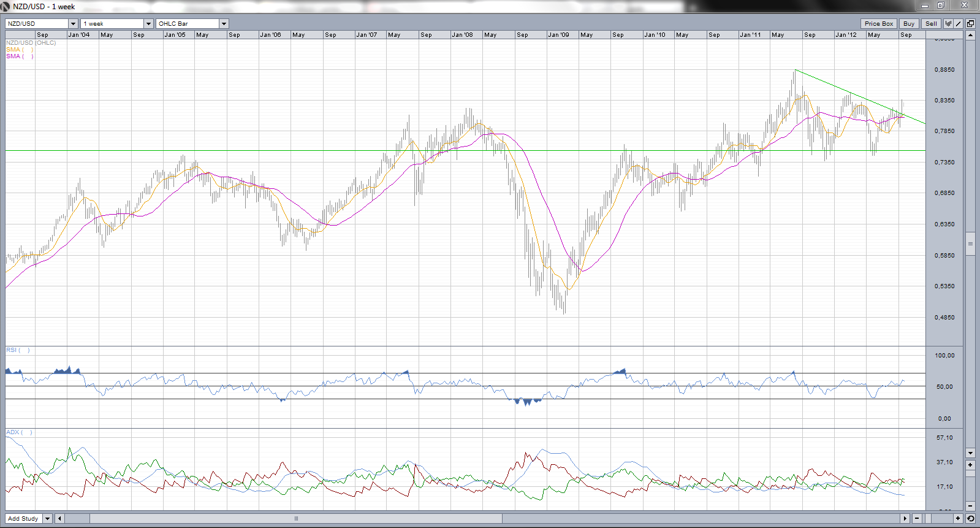Zoom out horizontally with the bottom minus button
This screenshot has width=980, height=528.
tap(917, 519)
